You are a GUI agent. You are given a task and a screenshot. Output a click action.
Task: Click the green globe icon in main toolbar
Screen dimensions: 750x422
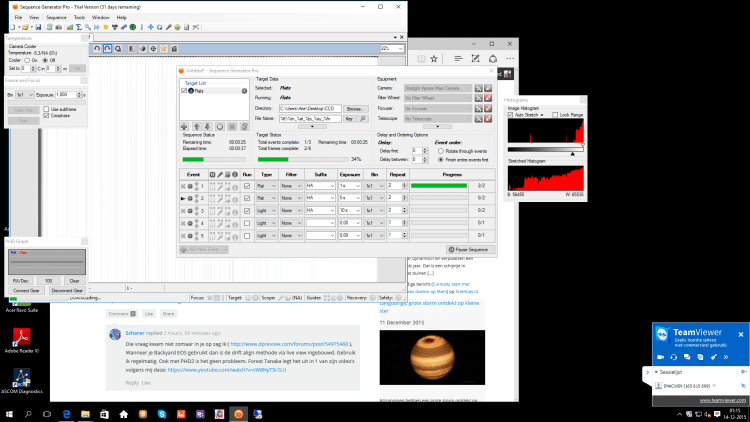point(133,27)
